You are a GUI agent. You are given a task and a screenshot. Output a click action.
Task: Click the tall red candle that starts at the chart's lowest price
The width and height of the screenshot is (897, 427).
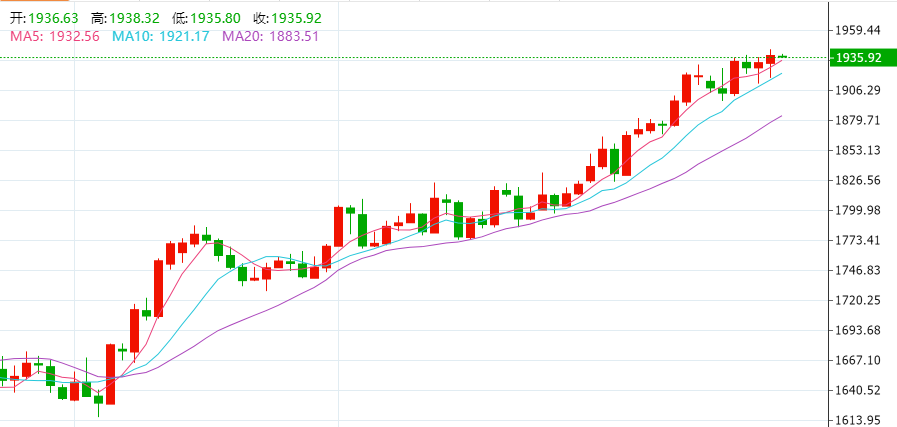point(110,374)
